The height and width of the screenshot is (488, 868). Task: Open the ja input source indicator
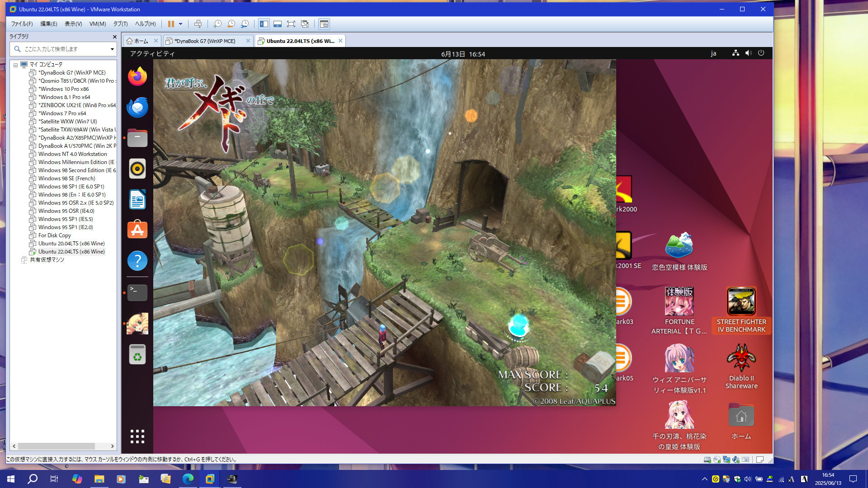pyautogui.click(x=713, y=53)
